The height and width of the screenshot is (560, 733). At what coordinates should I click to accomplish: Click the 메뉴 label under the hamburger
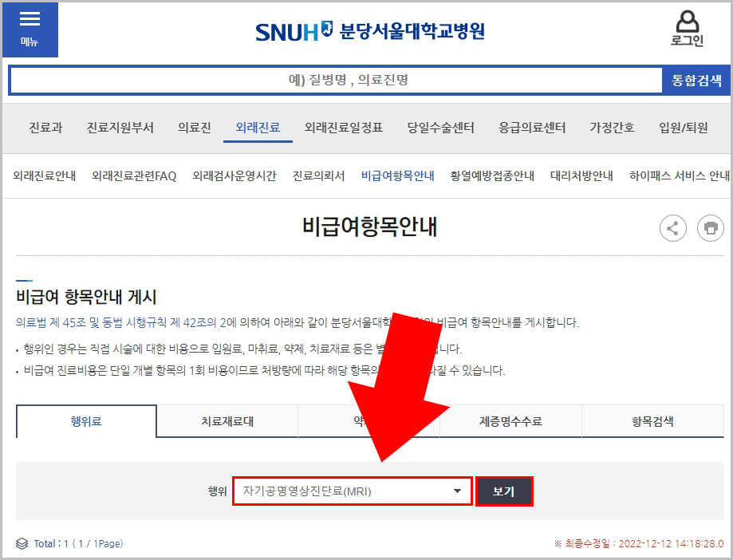(30, 41)
